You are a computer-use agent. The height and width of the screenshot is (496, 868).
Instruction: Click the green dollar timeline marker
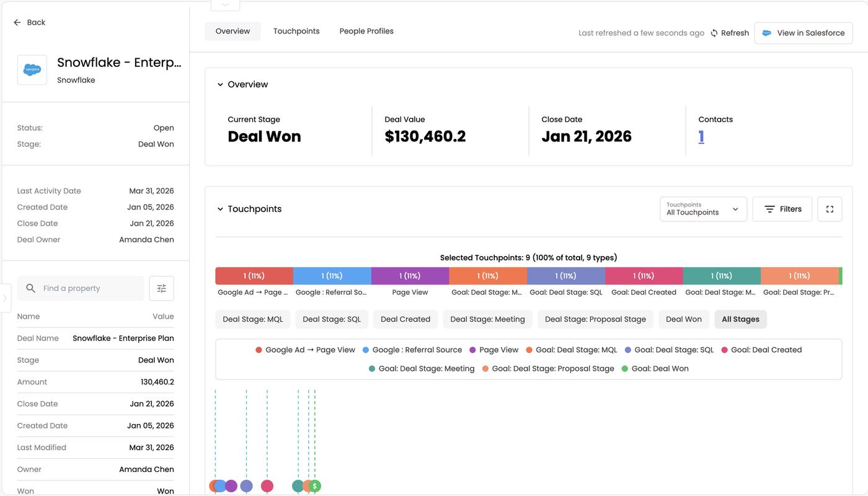(315, 486)
